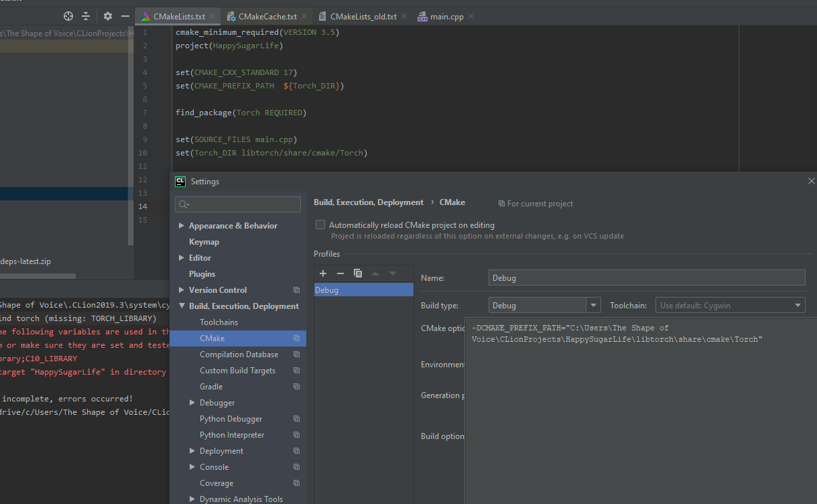Screen dimensions: 817x504
Task: Click the search icon in Settings search
Action: (184, 204)
